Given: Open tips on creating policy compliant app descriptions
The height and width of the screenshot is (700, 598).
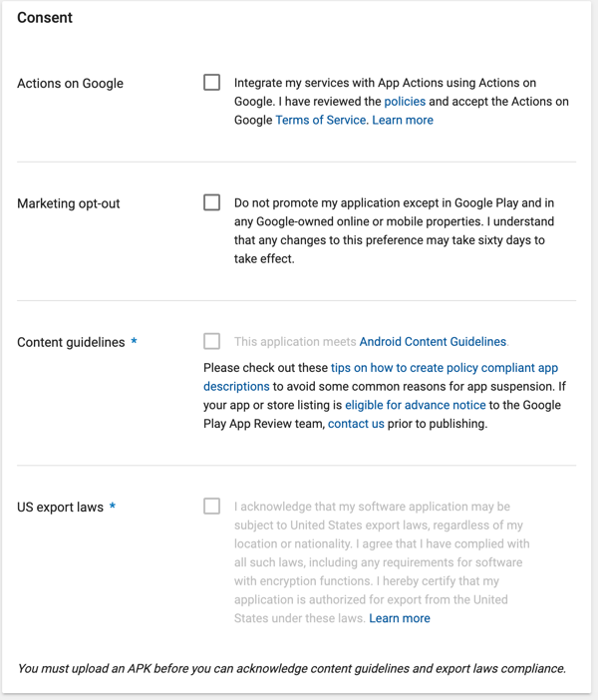Looking at the screenshot, I should pos(381,377).
